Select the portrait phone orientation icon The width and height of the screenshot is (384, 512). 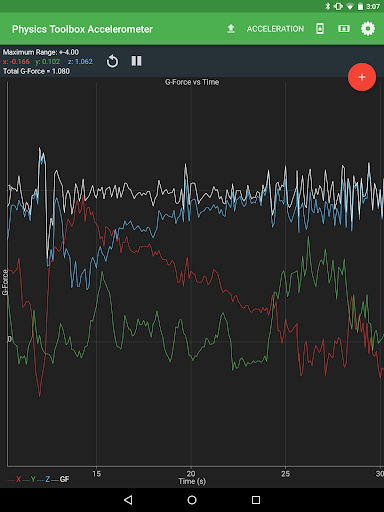click(320, 29)
